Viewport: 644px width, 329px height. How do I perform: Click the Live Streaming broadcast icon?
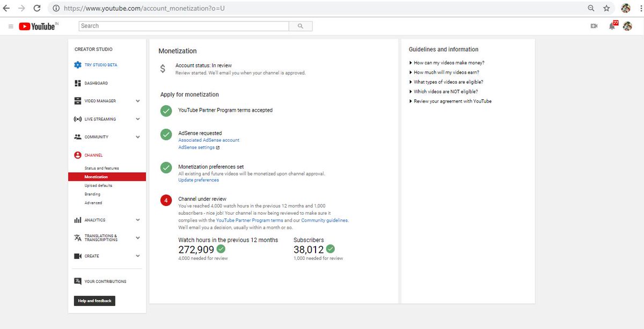pyautogui.click(x=78, y=119)
